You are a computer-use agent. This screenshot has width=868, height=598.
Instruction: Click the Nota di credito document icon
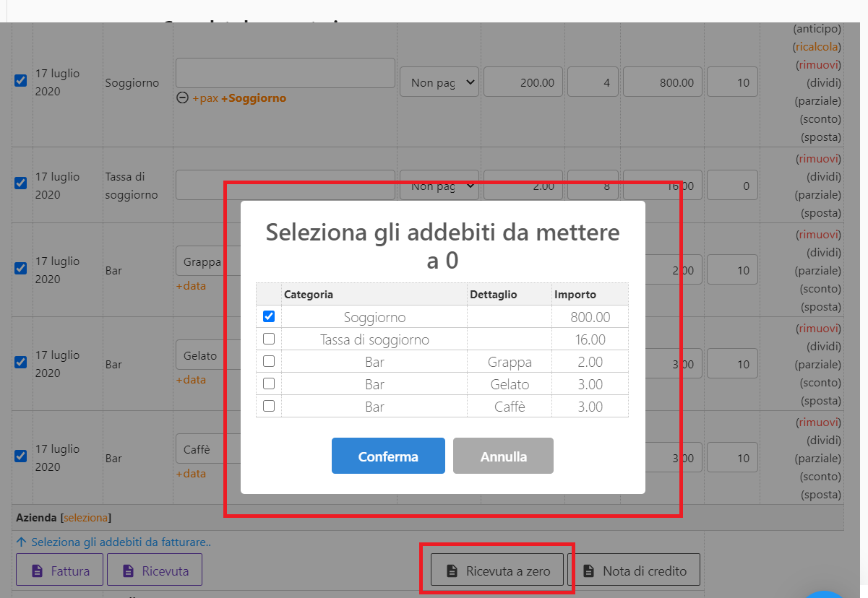[588, 571]
